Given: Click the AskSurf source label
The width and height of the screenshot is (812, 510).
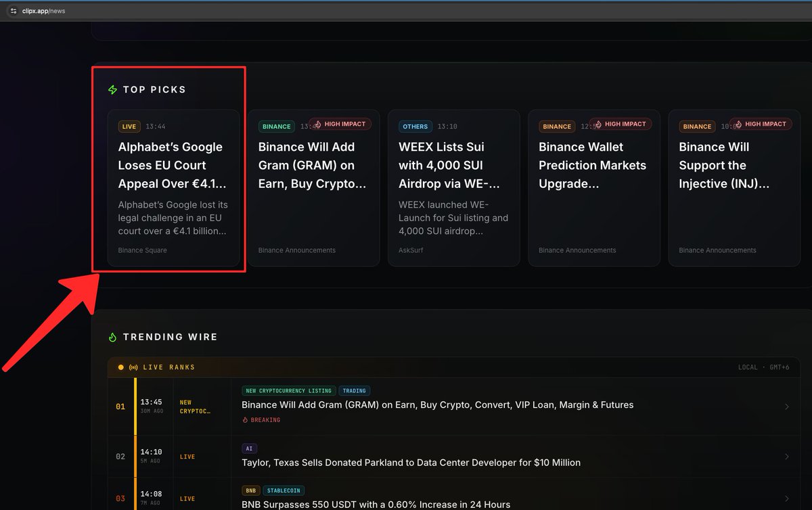Looking at the screenshot, I should coord(412,250).
